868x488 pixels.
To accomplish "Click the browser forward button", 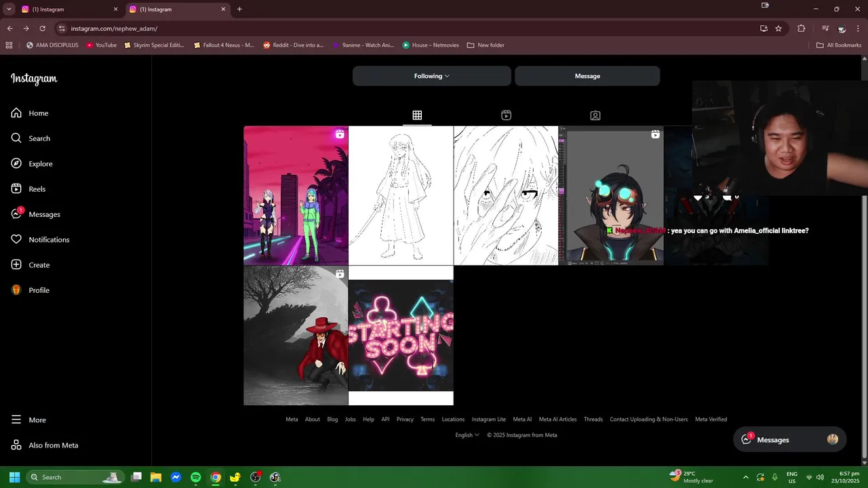I will (26, 28).
